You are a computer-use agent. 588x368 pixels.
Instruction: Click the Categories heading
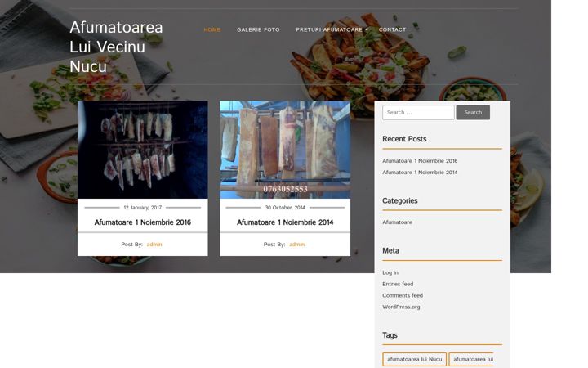[399, 201]
